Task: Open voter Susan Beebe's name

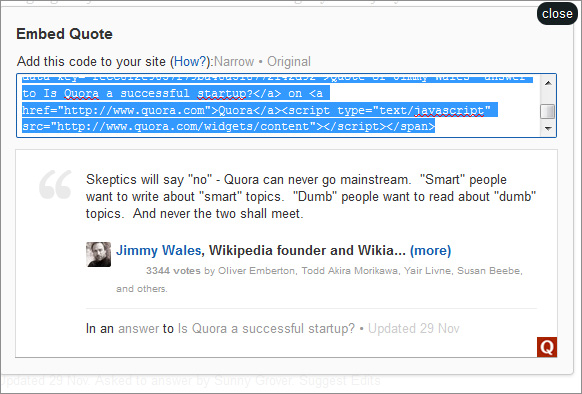Action: (488, 271)
